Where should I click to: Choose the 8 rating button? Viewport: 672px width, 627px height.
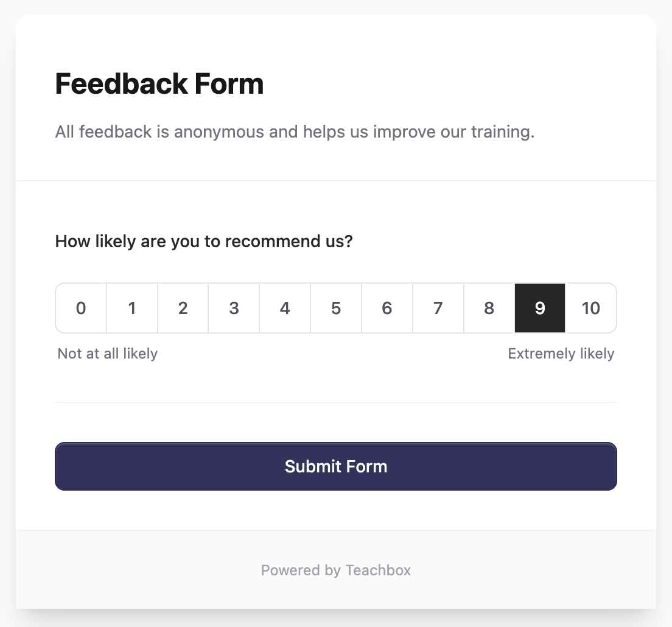(x=489, y=308)
